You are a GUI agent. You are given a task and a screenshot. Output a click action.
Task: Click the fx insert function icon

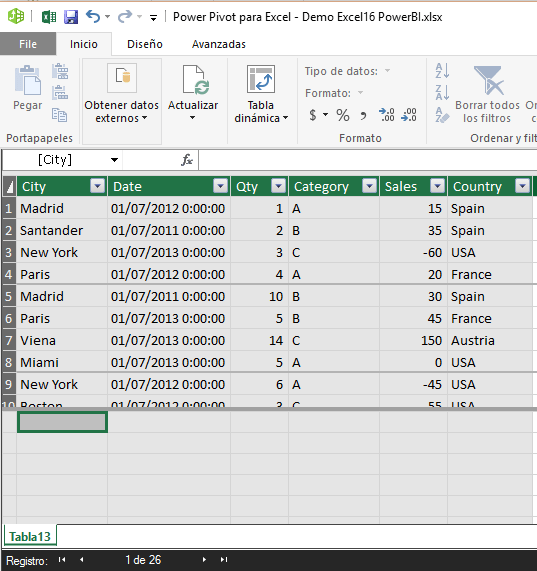point(187,160)
